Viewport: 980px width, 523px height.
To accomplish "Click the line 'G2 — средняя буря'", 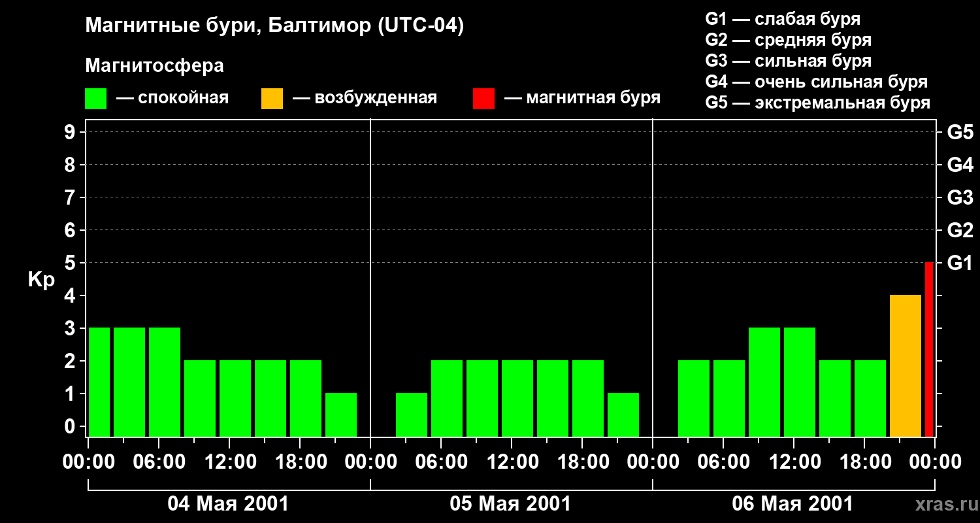I will (788, 40).
